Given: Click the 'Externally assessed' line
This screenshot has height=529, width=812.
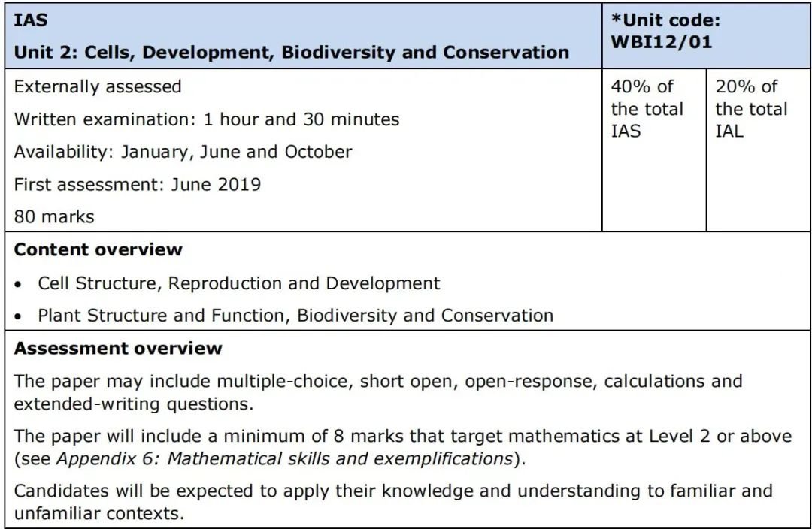Looking at the screenshot, I should click(x=98, y=86).
